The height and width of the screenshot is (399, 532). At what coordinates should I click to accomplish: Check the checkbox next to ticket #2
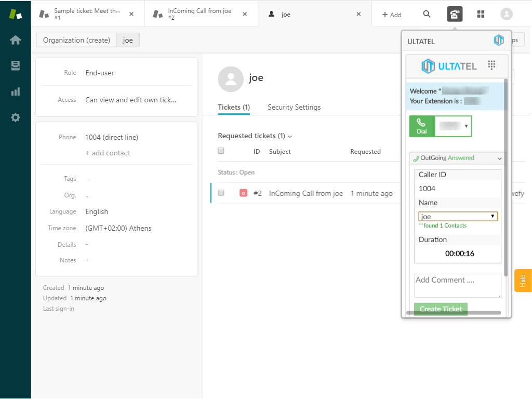point(221,193)
